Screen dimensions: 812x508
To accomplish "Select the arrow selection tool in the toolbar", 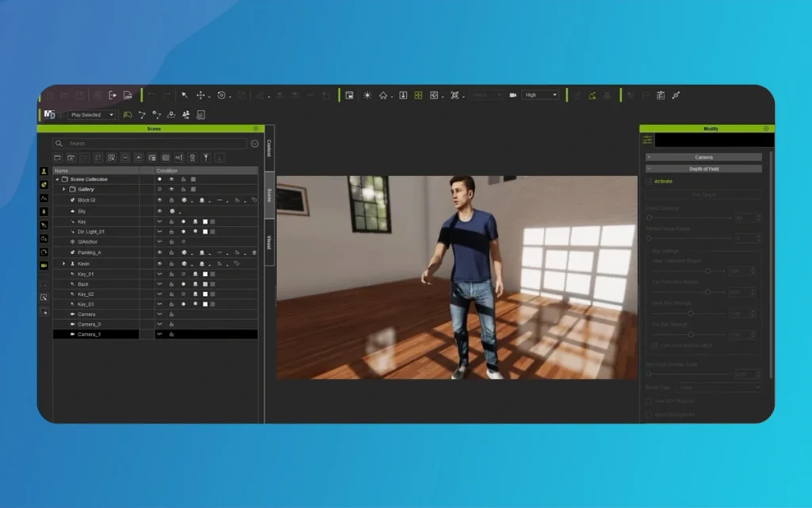I will click(x=185, y=95).
